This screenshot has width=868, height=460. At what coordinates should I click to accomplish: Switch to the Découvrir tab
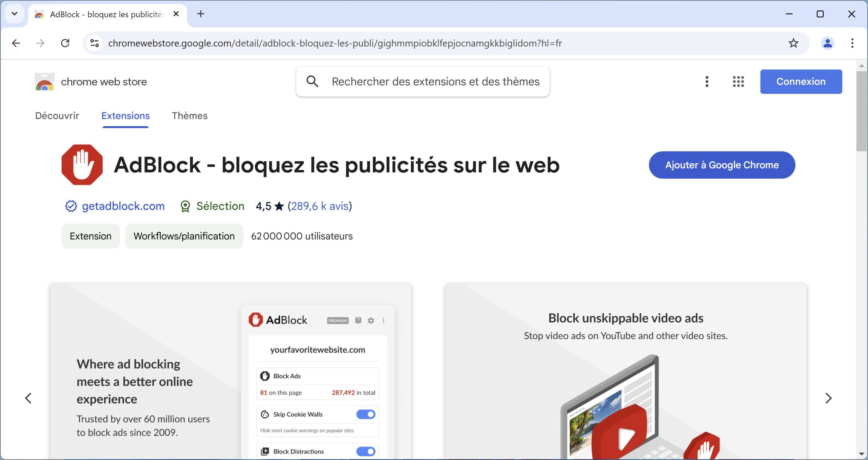pos(57,116)
